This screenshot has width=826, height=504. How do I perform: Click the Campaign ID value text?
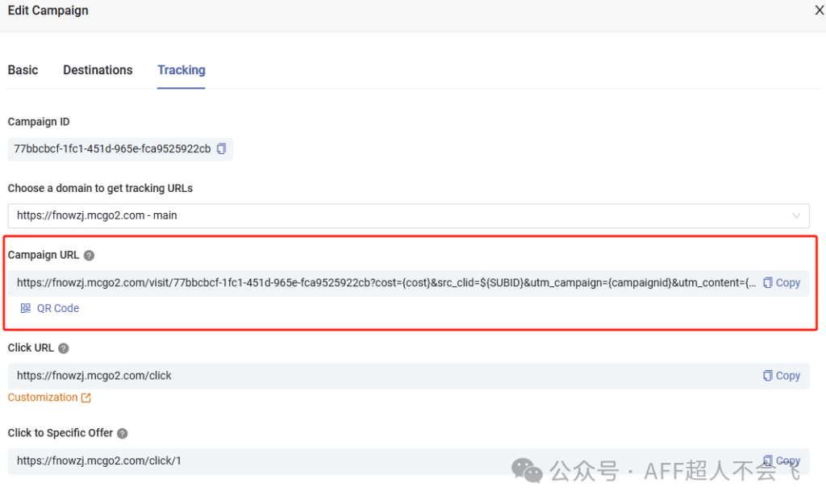click(112, 149)
